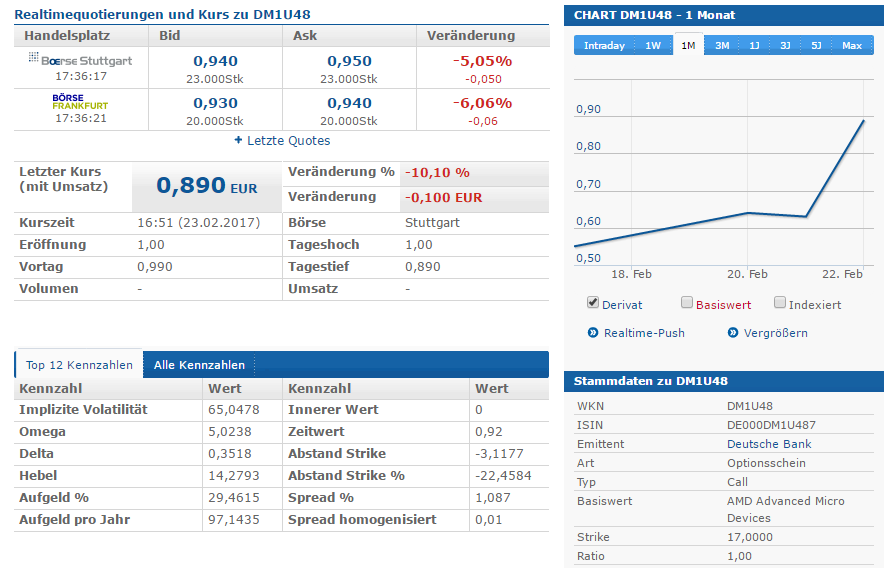The height and width of the screenshot is (568, 892).
Task: Click the WKN value DM1U48
Action: (x=750, y=406)
